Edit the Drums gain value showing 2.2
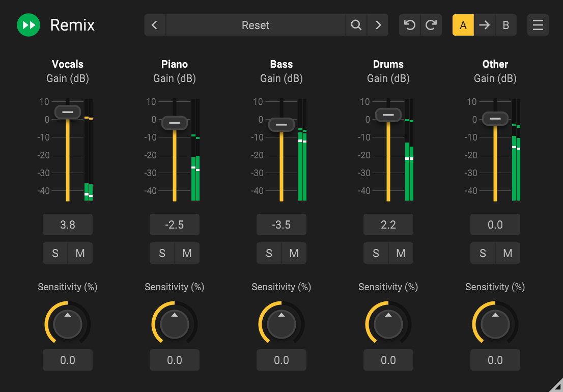The height and width of the screenshot is (392, 563). (388, 225)
